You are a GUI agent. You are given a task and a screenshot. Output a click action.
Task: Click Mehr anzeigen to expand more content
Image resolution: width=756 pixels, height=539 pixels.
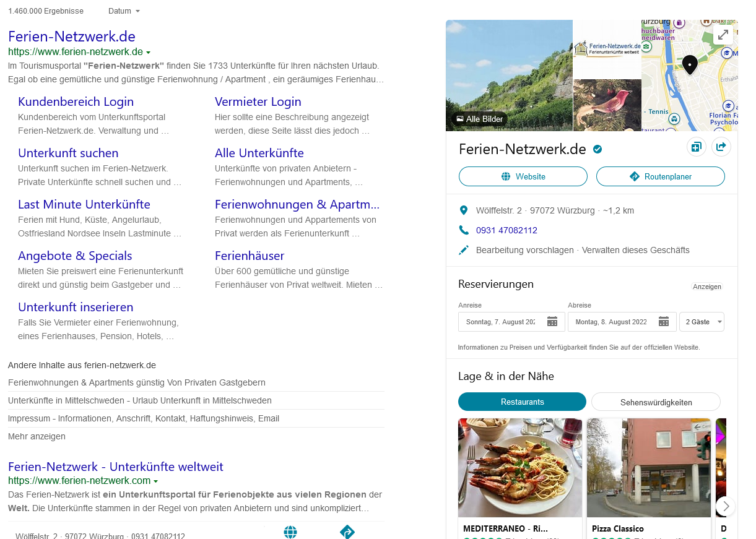click(37, 436)
